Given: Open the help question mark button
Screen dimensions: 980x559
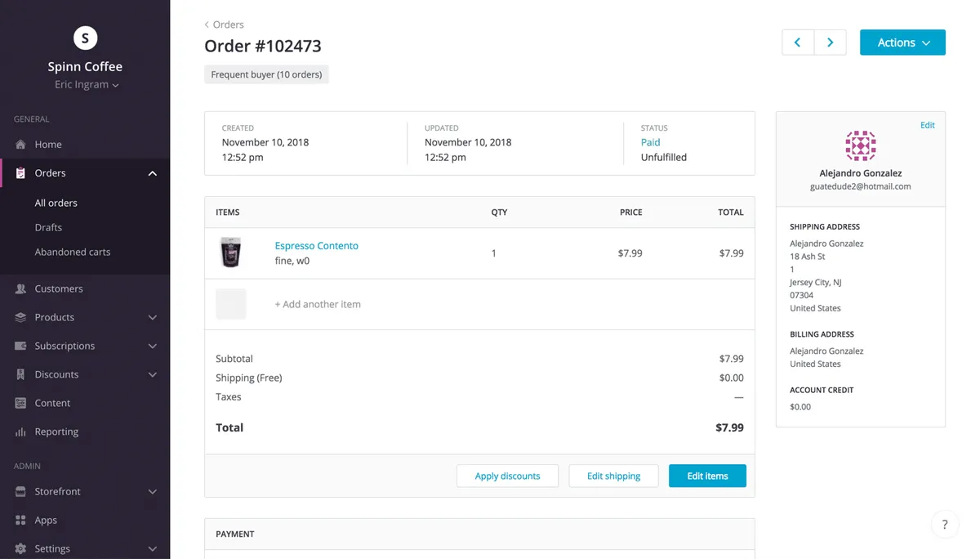Looking at the screenshot, I should tap(945, 525).
